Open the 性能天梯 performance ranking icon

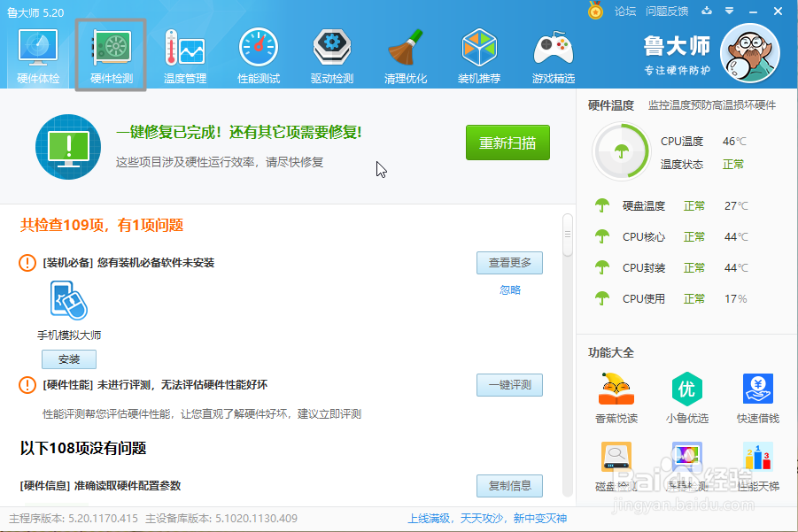coord(758,457)
